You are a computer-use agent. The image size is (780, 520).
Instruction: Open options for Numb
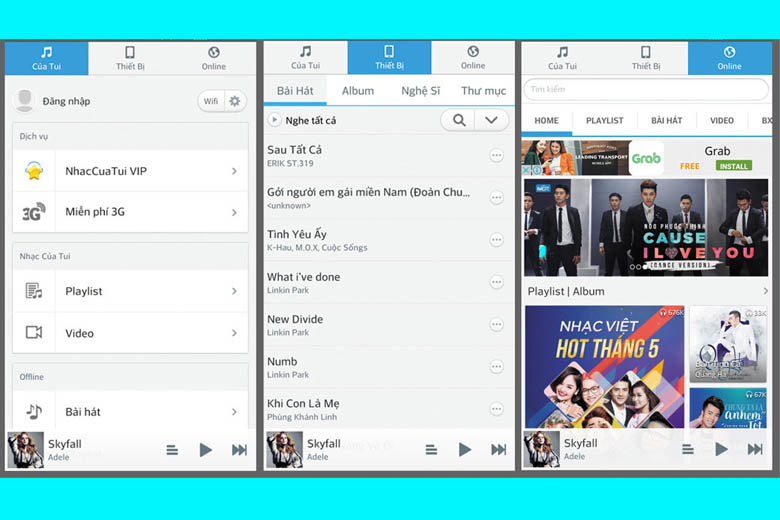496,367
